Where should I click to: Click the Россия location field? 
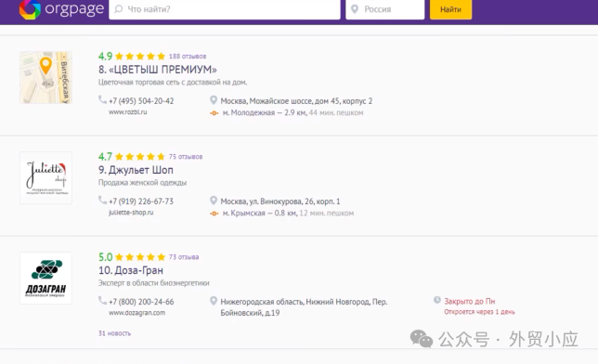click(384, 9)
